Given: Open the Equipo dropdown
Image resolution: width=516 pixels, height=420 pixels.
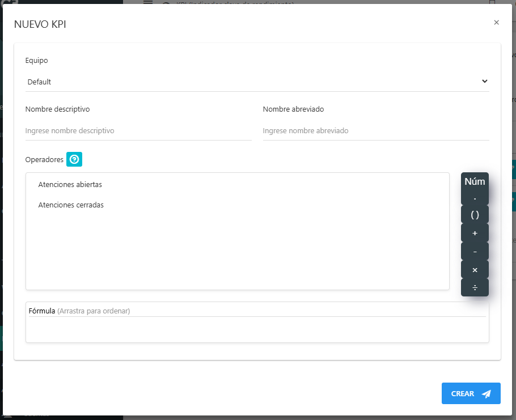Looking at the screenshot, I should (x=258, y=81).
